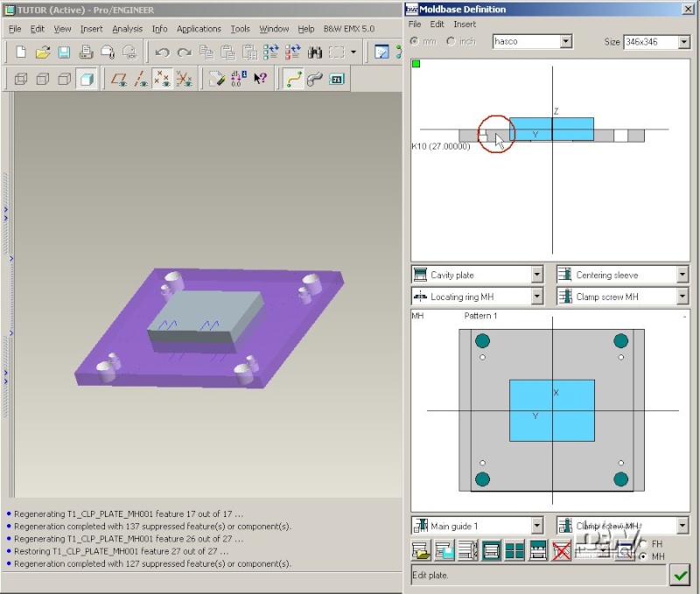Open the File menu in Pro/ENGINEER
This screenshot has height=594, width=700.
tap(15, 29)
